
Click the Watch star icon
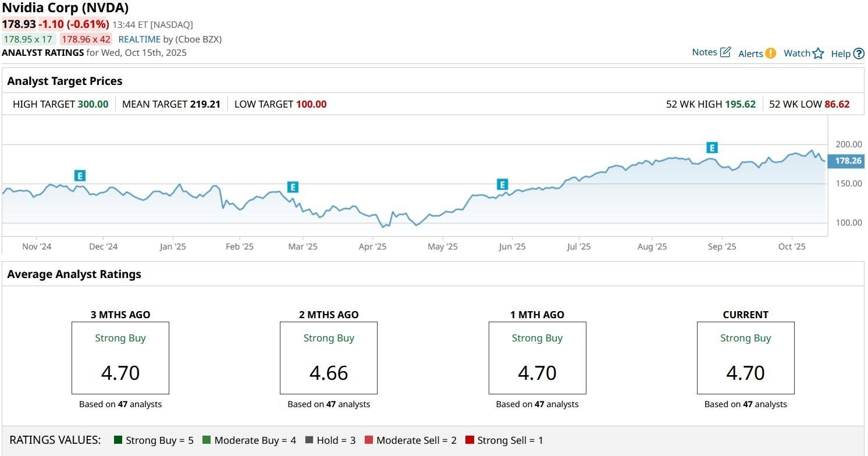819,54
